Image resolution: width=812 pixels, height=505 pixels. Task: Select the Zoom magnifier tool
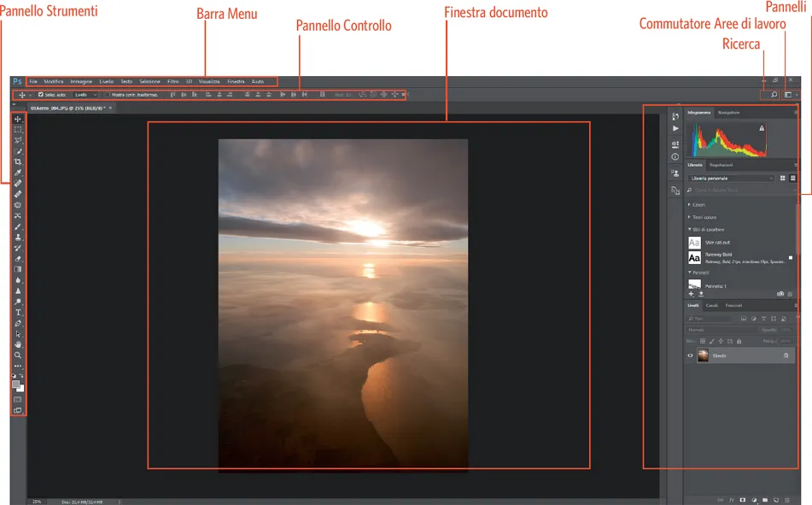pos(18,355)
